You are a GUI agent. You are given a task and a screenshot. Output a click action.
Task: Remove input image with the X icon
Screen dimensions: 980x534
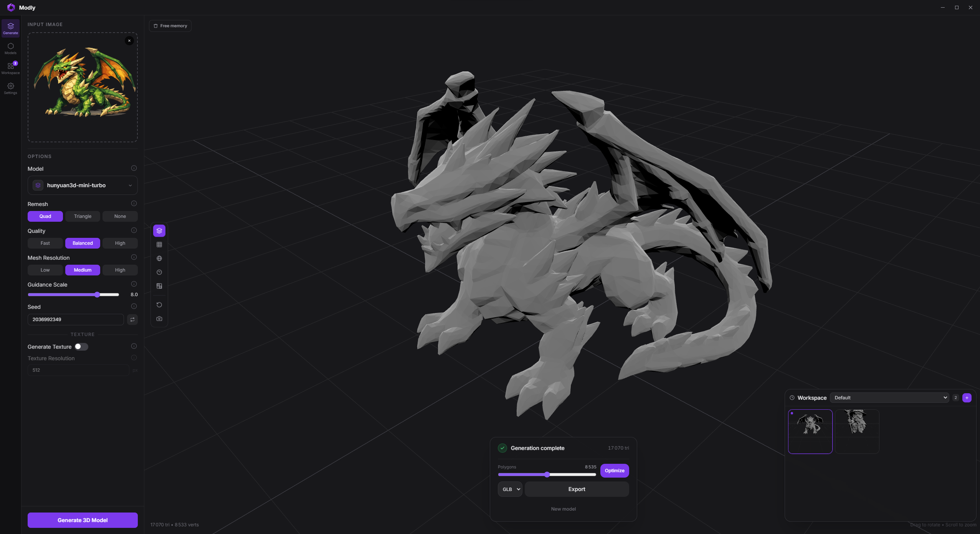click(129, 41)
